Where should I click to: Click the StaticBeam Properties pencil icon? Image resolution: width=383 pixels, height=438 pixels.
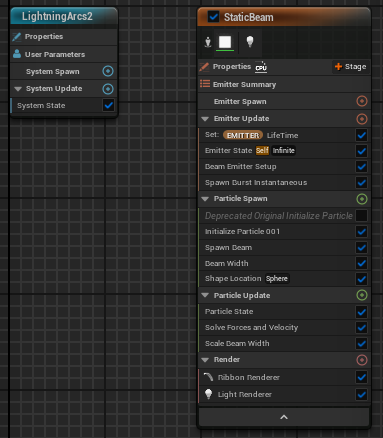(x=204, y=67)
